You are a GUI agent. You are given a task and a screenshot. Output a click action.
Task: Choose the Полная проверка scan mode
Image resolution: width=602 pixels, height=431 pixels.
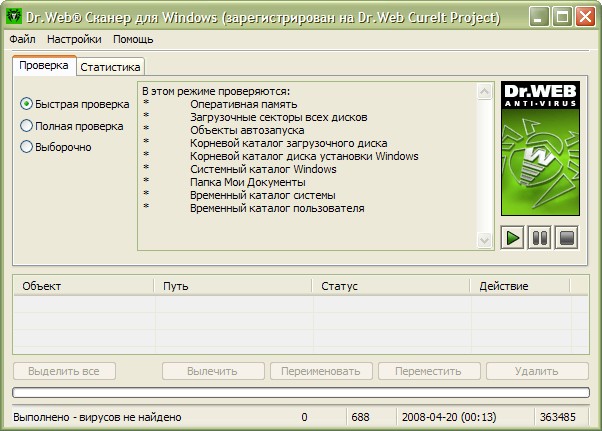pyautogui.click(x=27, y=126)
